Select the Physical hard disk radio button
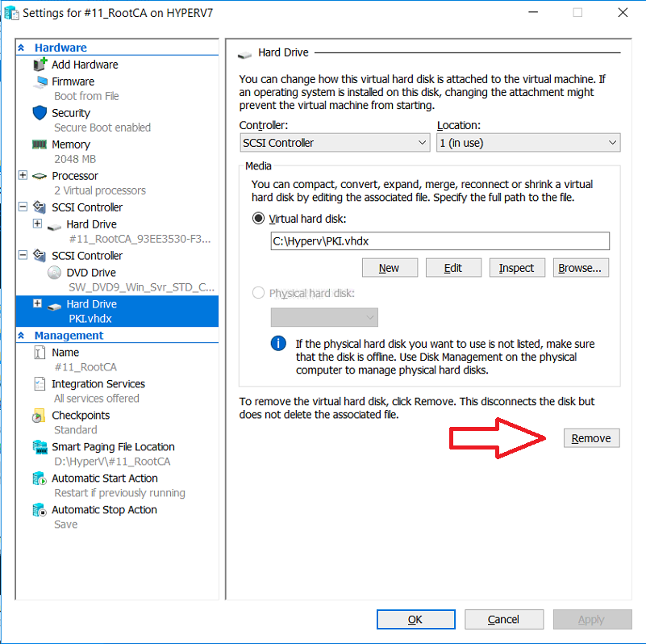Image resolution: width=646 pixels, height=644 pixels. click(x=258, y=293)
